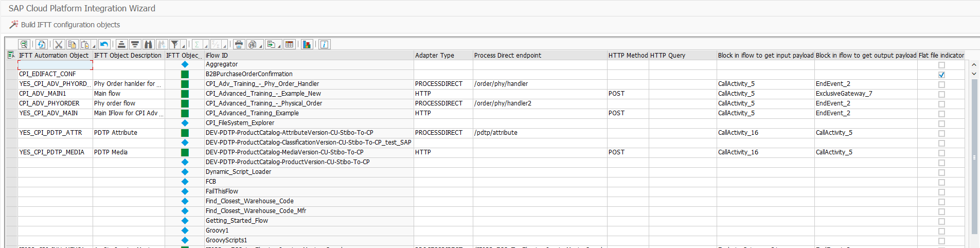Select the /order/phy/handler2 endpoint cell
The height and width of the screenshot is (248, 980).
540,103
